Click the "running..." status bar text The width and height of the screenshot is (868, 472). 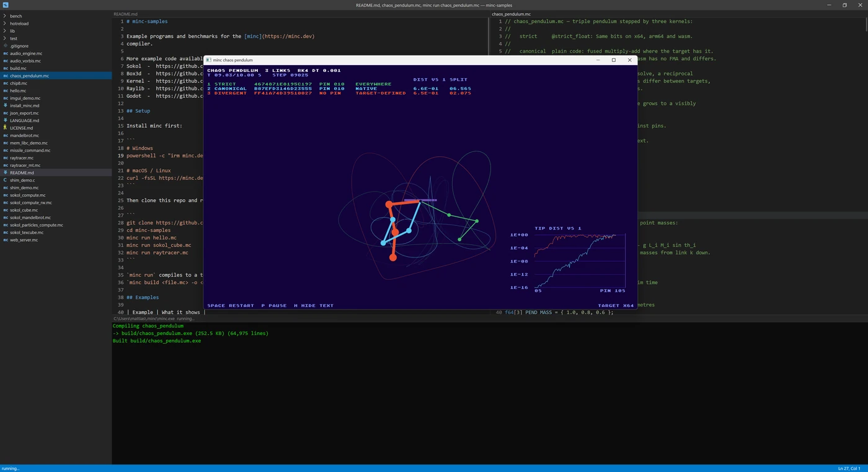pos(10,468)
